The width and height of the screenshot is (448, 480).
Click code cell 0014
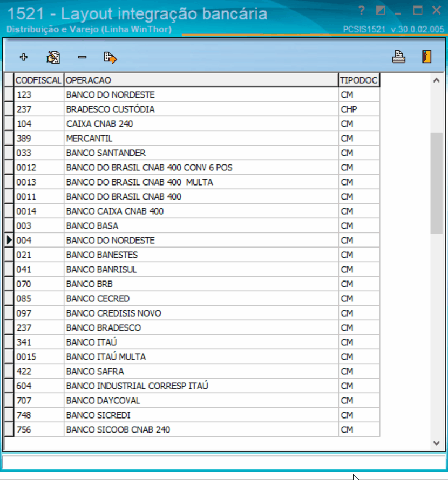(x=39, y=211)
